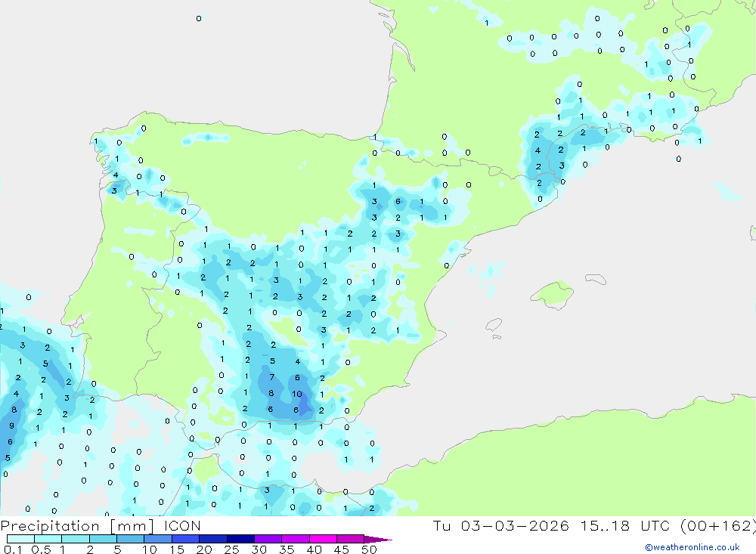
Task: Click the '35' legend scale label
Action: pyautogui.click(x=287, y=549)
